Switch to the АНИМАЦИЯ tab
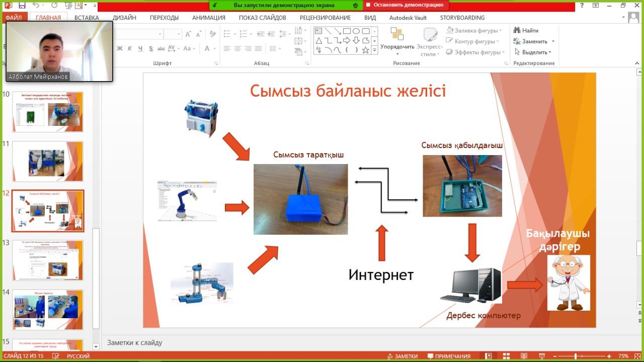 point(208,18)
